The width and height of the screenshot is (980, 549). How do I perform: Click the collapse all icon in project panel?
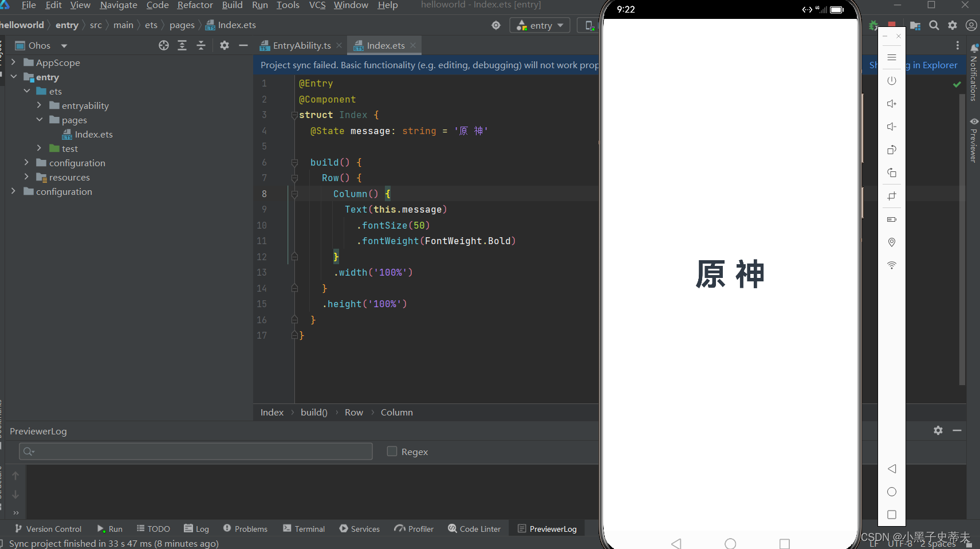pos(201,45)
